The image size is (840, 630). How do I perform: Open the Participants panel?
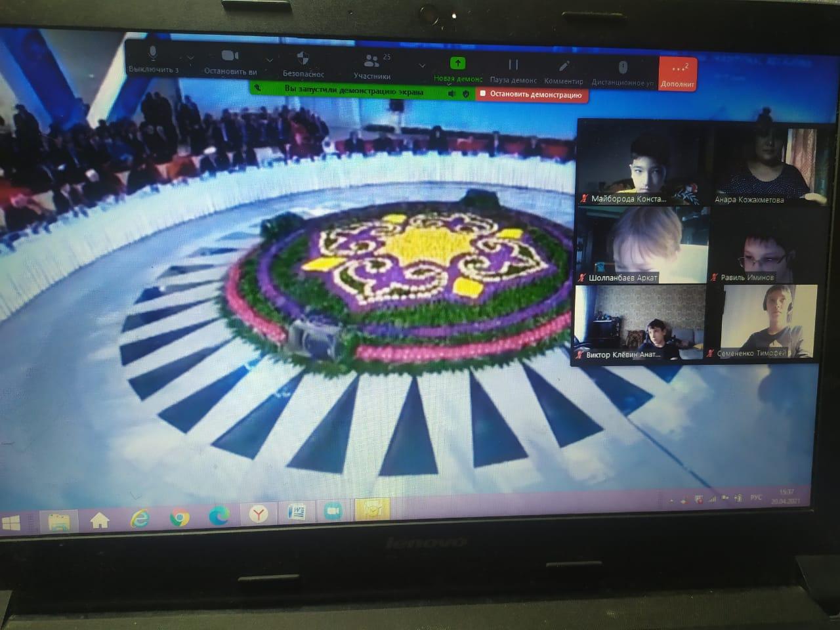[x=372, y=64]
